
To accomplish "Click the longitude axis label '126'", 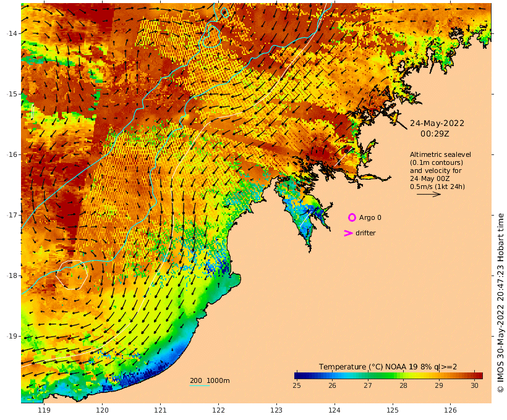I will [x=450, y=410].
